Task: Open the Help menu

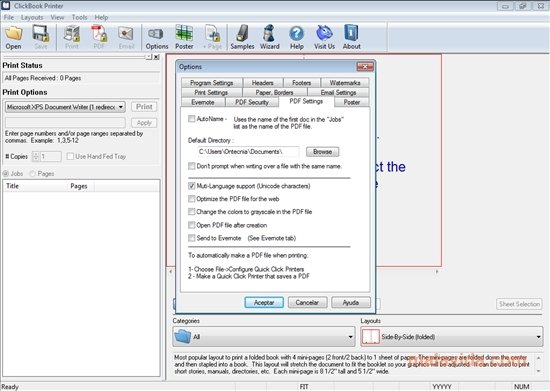Action: tap(101, 17)
